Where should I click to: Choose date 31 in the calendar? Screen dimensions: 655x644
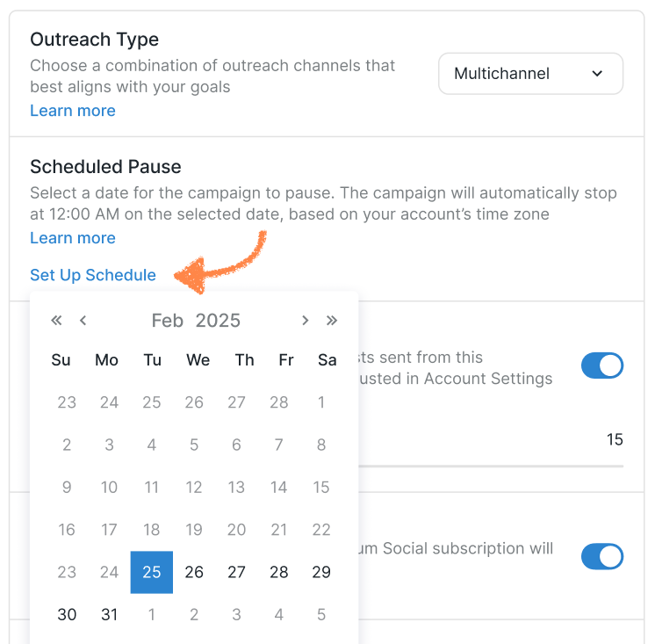[109, 614]
